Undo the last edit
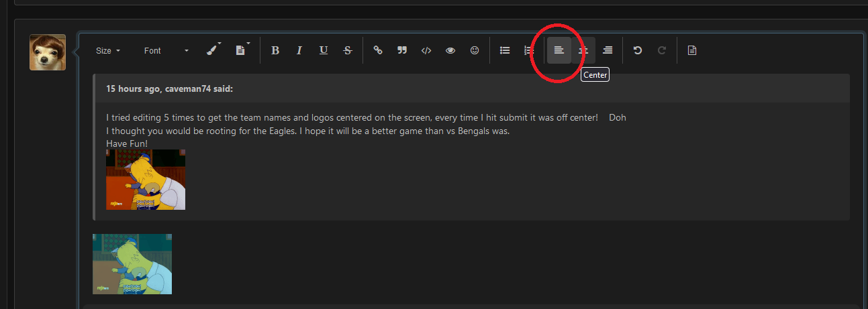Viewport: 868px width, 309px height. point(638,50)
